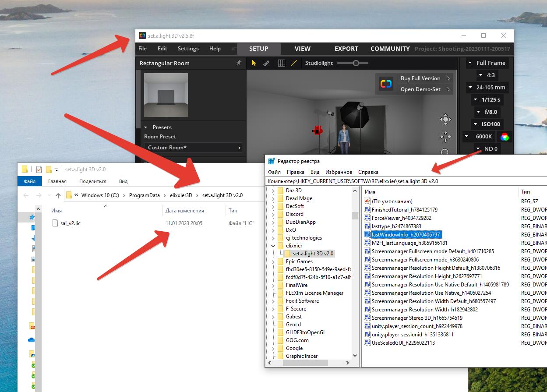Switch to the EXPORT tab
This screenshot has height=392, width=547.
click(346, 49)
